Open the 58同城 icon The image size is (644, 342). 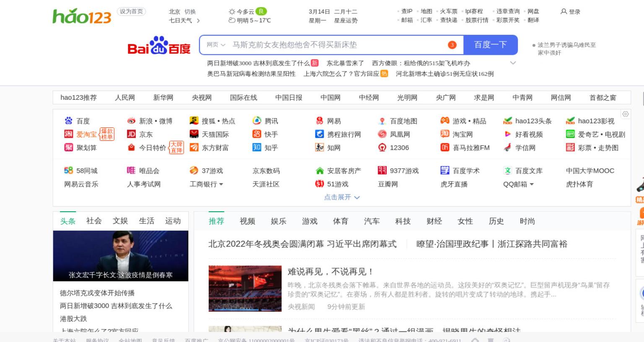(x=68, y=171)
